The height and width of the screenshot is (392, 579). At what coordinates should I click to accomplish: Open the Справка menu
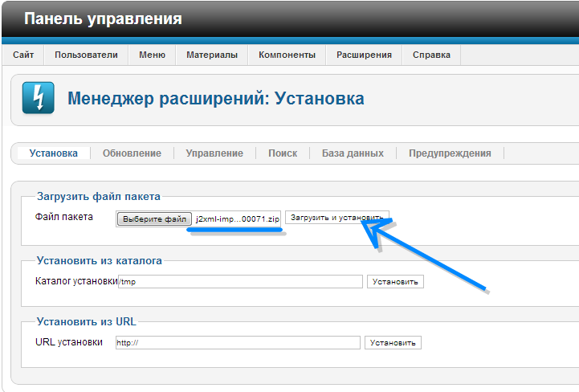431,55
